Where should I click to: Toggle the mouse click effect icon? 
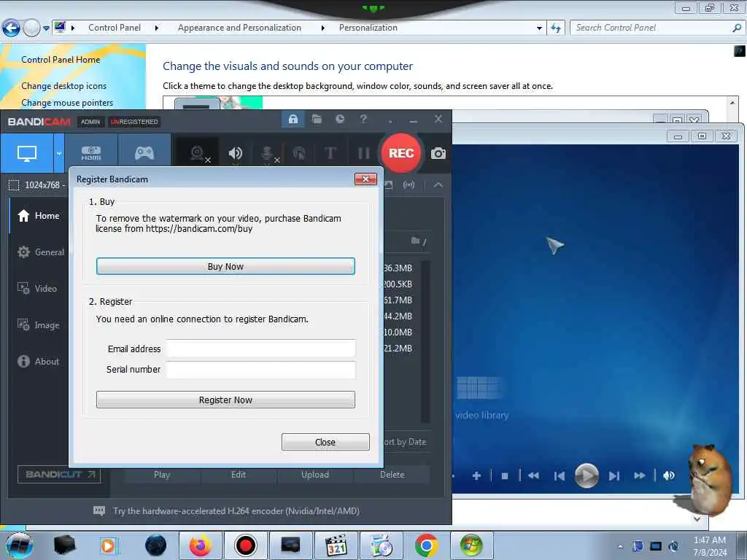click(299, 153)
